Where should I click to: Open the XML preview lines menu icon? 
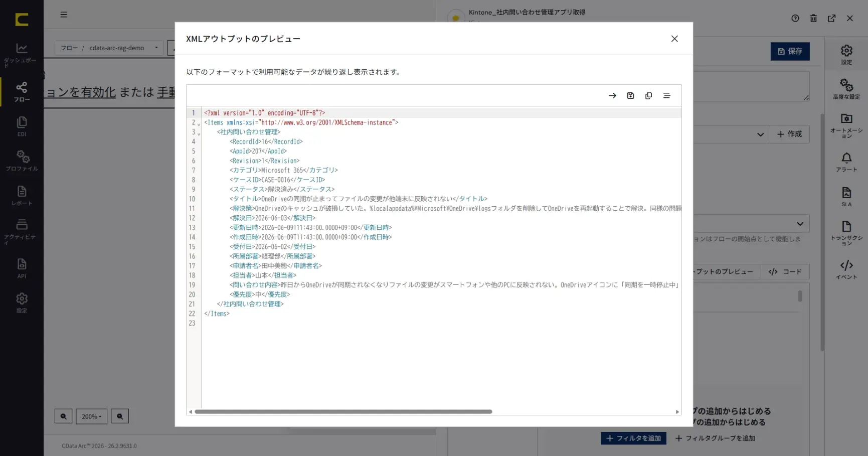[x=666, y=95]
